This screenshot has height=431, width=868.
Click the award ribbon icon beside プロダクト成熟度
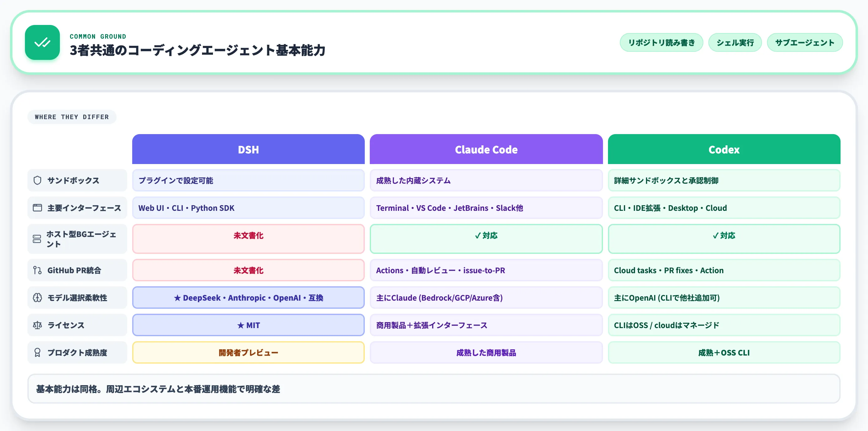pos(37,352)
